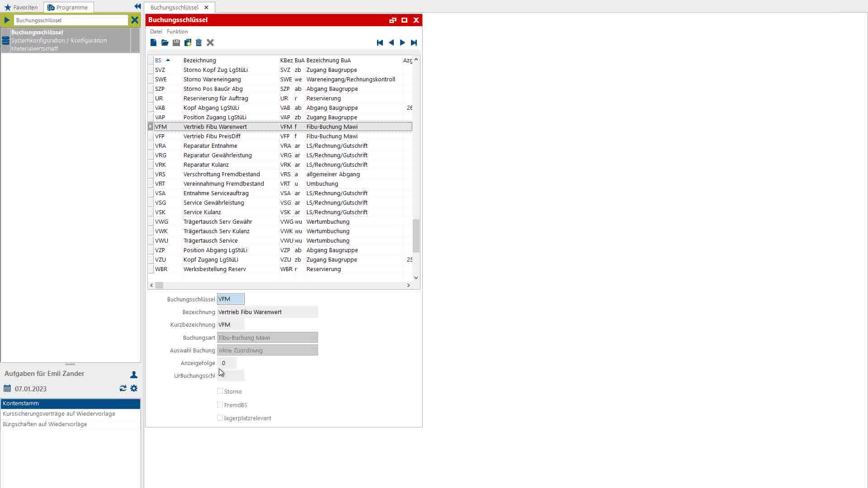Click the Kurzbezeichnung input field

(x=231, y=325)
